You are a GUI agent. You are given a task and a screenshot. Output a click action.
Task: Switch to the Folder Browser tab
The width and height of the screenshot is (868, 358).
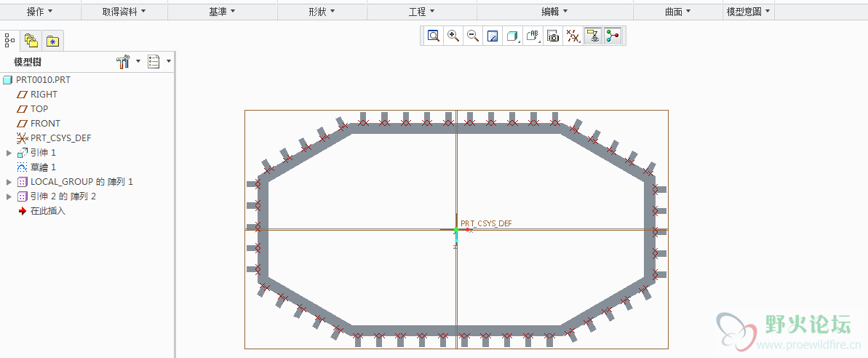click(31, 41)
